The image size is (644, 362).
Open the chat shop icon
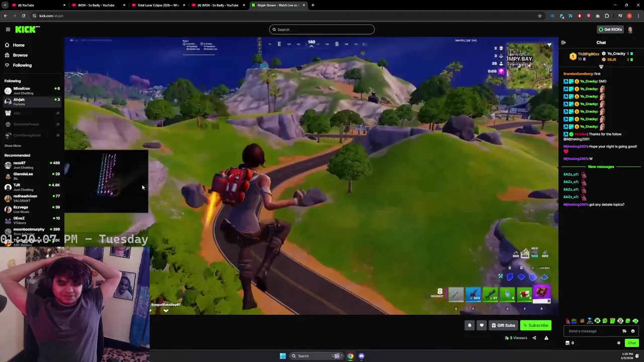point(568,343)
